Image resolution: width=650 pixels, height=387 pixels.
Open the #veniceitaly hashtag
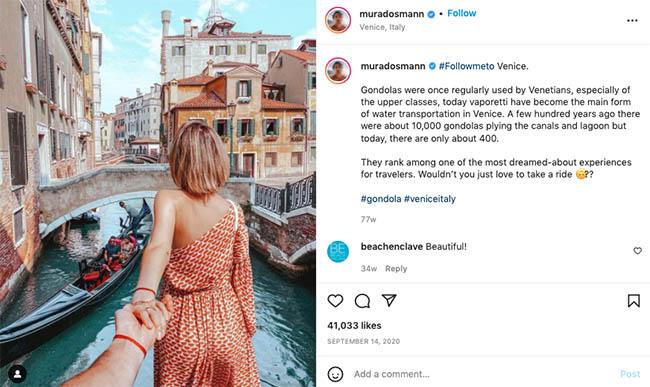(x=429, y=199)
